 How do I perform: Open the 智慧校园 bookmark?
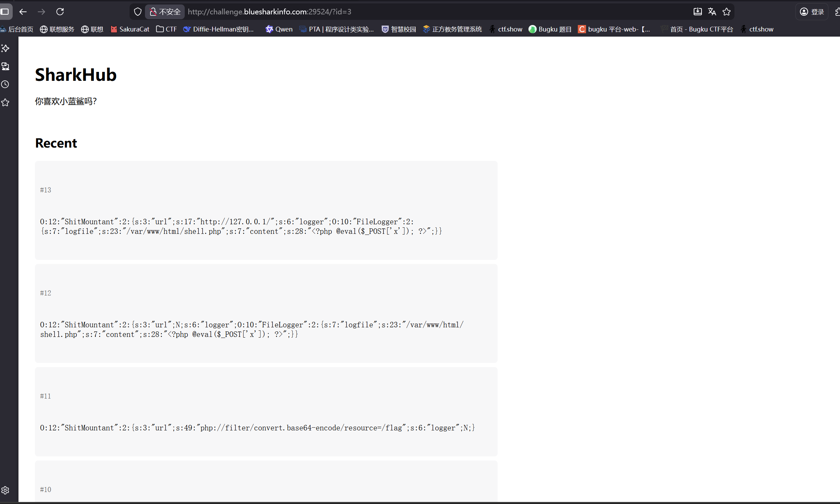(399, 29)
